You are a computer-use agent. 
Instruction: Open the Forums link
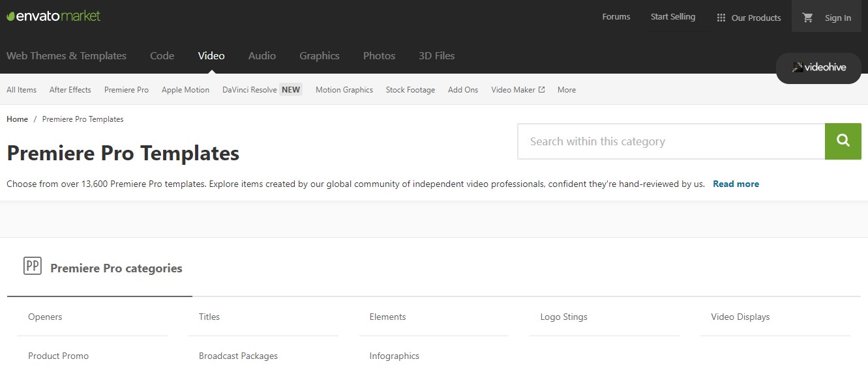pyautogui.click(x=616, y=17)
